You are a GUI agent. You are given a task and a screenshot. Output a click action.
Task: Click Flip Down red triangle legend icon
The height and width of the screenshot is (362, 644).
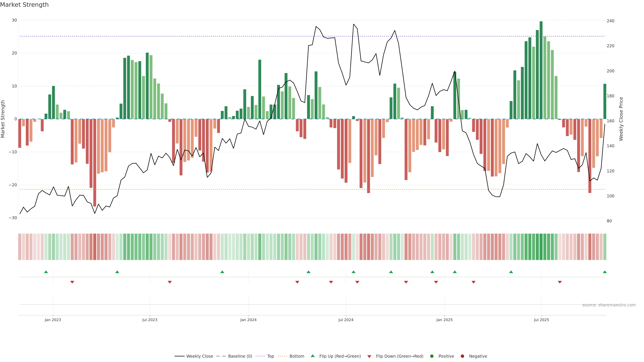(x=369, y=356)
